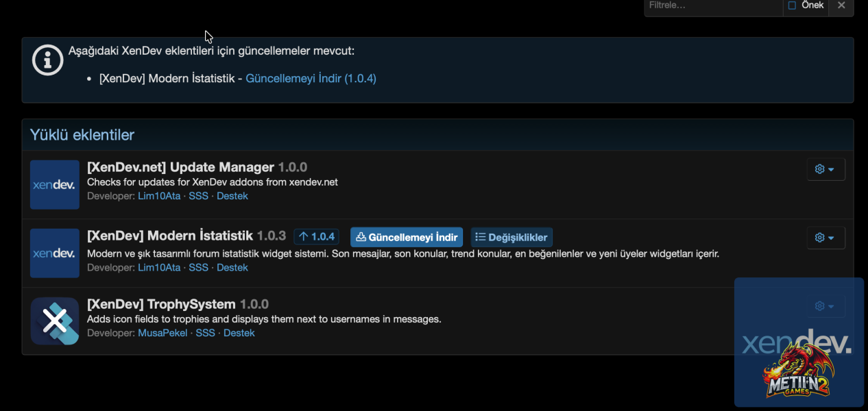Open SSS link in TrophySystem row
The height and width of the screenshot is (411, 868).
pyautogui.click(x=205, y=333)
